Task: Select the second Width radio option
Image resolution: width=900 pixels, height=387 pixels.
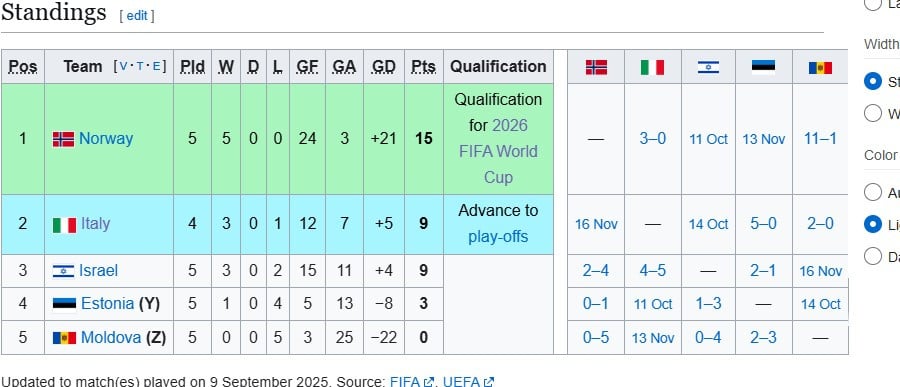Action: tap(872, 113)
